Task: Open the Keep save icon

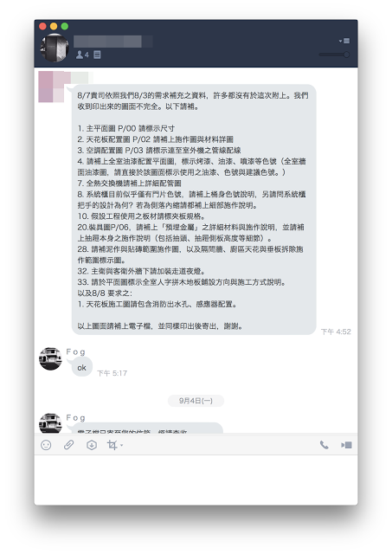Action: pyautogui.click(x=92, y=445)
